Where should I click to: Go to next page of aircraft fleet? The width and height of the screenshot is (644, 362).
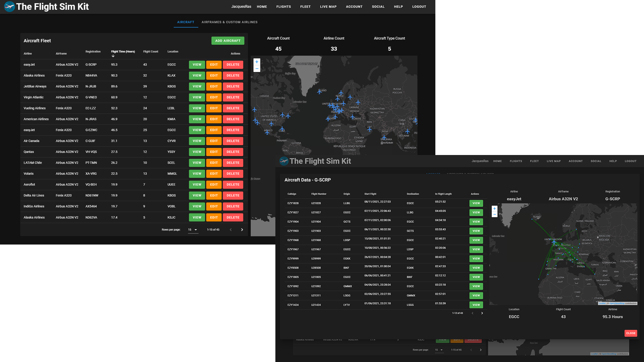click(x=242, y=230)
